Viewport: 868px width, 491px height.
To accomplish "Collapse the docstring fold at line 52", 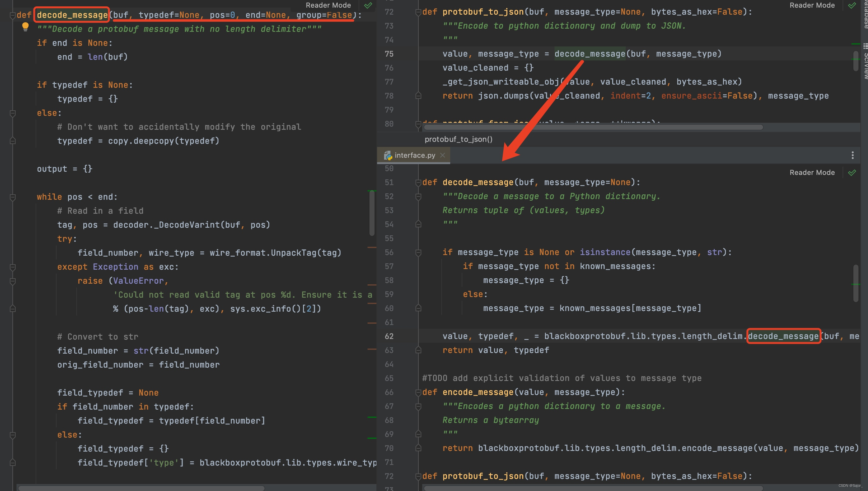I will [x=418, y=196].
